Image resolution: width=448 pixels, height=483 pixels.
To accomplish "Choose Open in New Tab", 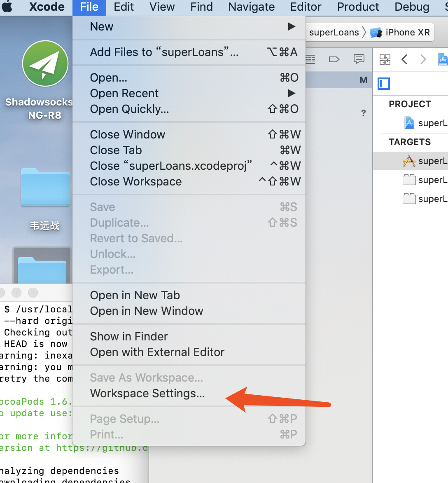I will coord(189,295).
